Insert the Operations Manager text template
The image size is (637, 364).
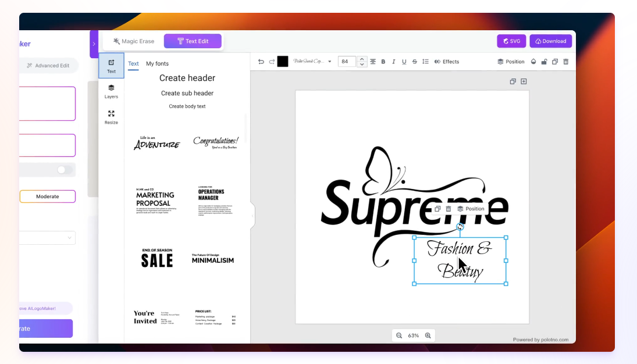215,201
